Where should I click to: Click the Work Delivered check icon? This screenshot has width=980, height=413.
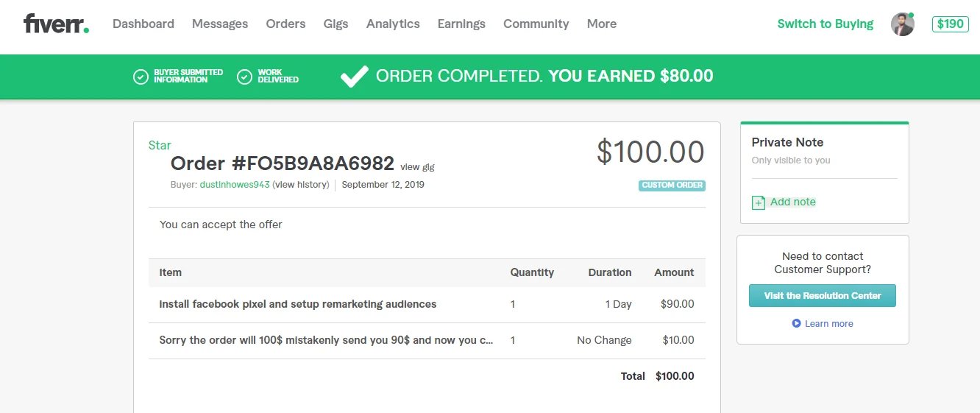pyautogui.click(x=245, y=77)
